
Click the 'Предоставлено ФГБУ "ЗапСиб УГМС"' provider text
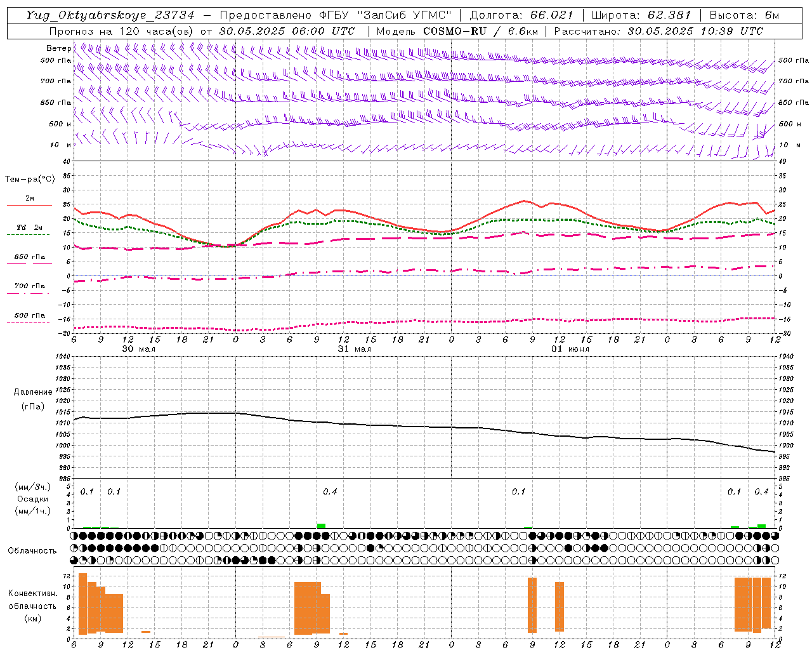[x=337, y=15]
